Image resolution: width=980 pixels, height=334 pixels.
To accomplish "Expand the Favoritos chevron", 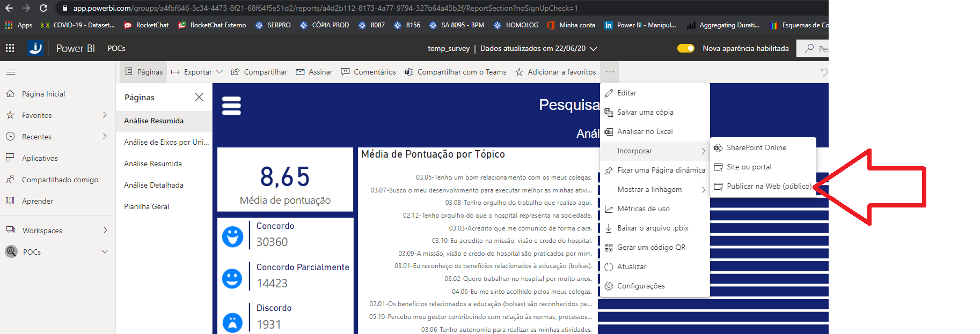I will (x=105, y=115).
